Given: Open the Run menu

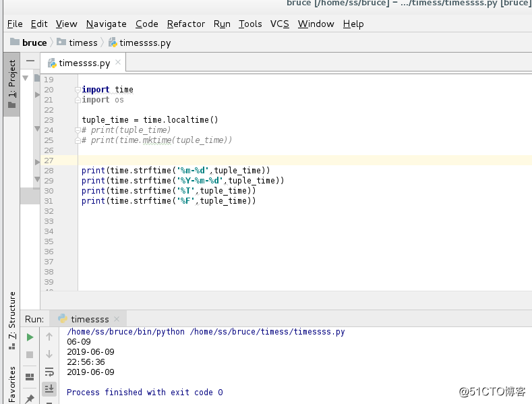Looking at the screenshot, I should pos(222,24).
